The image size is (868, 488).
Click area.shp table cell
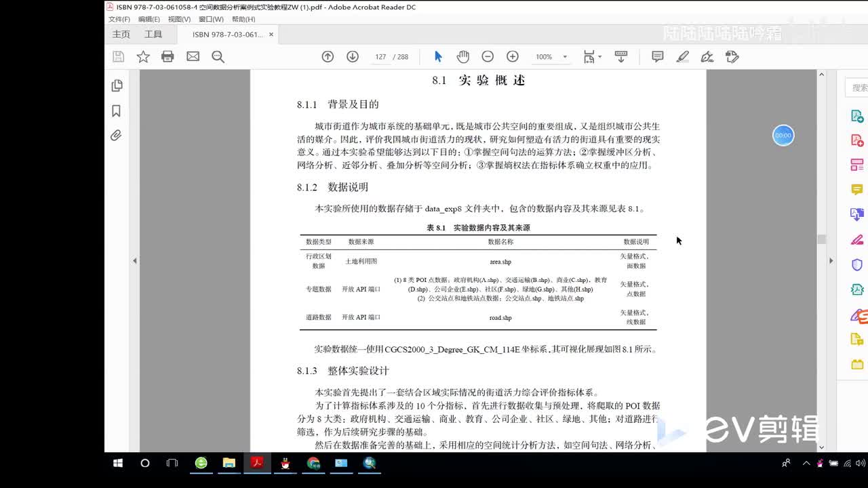(500, 262)
